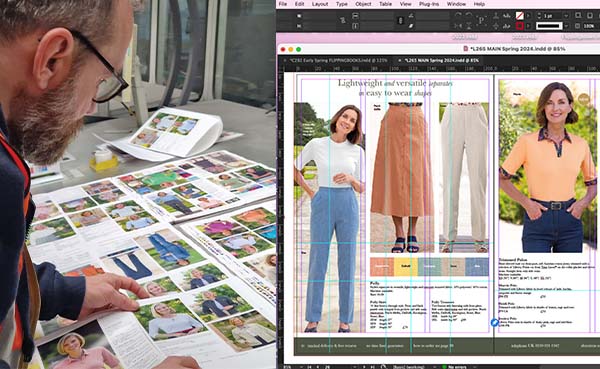Click the yellow fabric swatch on page

click(406, 266)
